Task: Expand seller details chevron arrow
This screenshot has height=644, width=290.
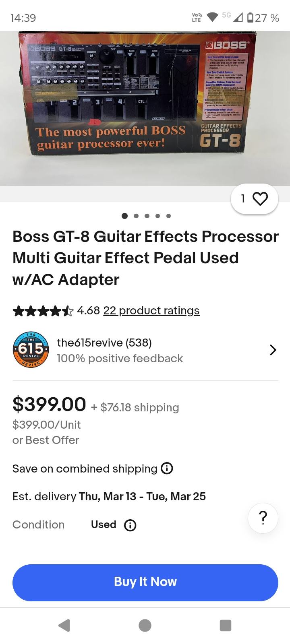Action: [x=273, y=350]
